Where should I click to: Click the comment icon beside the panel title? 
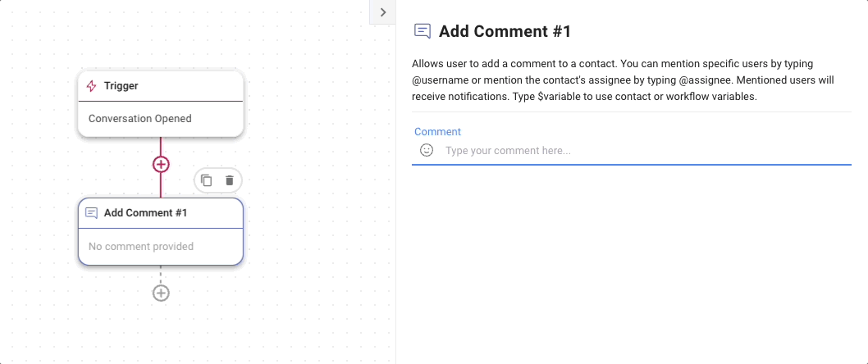[423, 31]
